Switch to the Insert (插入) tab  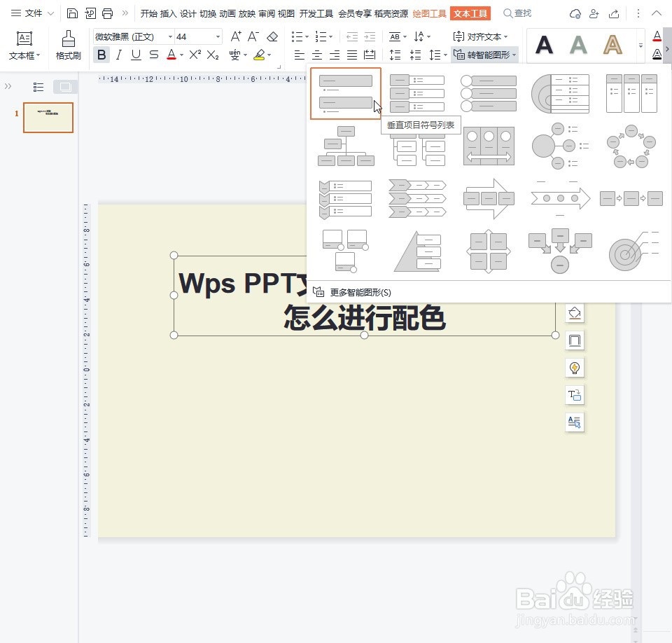pyautogui.click(x=168, y=14)
